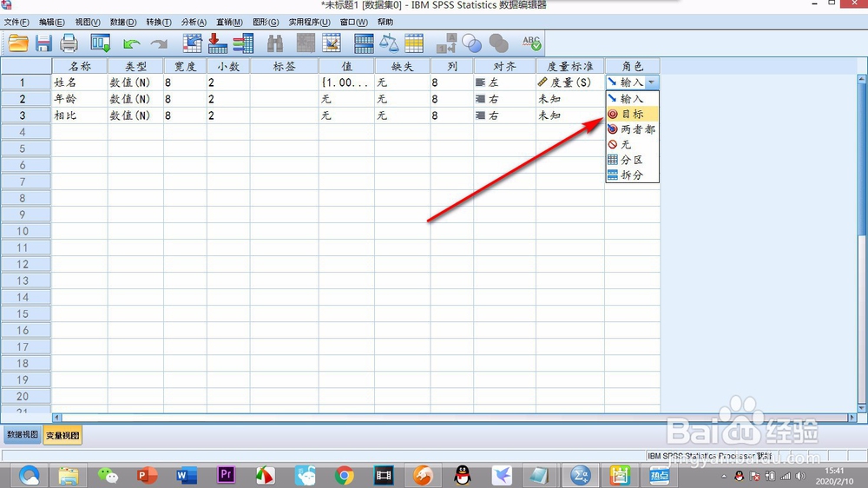Open the 图形(G) menu
Screen dimensions: 868x488
266,23
